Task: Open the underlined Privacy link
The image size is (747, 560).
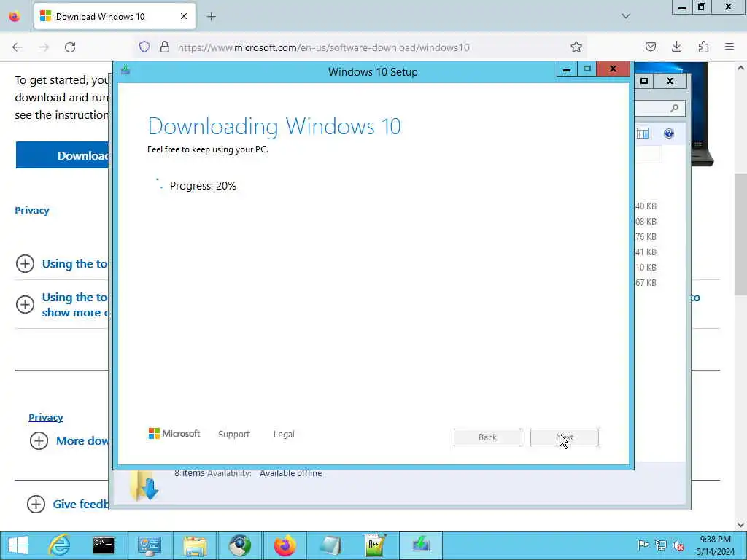Action: (46, 418)
